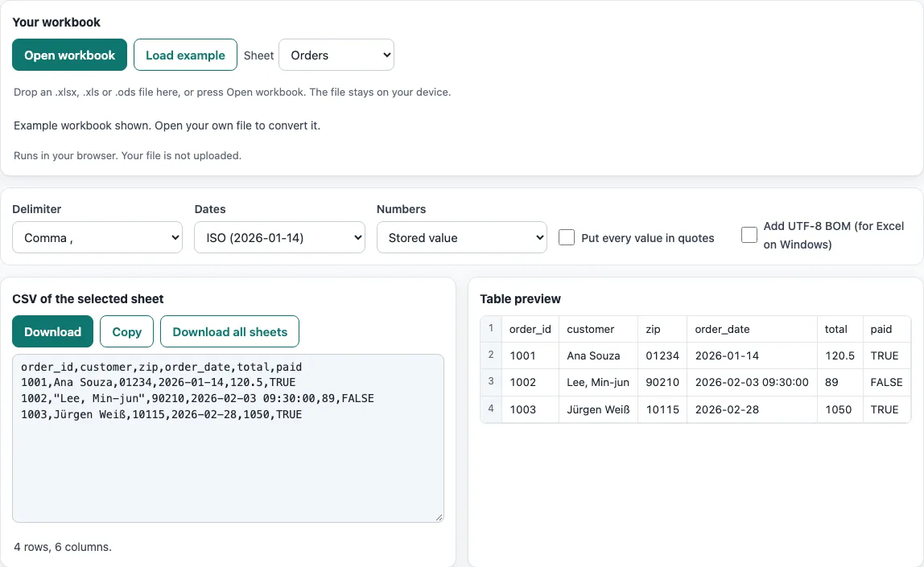The height and width of the screenshot is (567, 924).
Task: Click the Ana Souza cell
Action: tap(598, 355)
